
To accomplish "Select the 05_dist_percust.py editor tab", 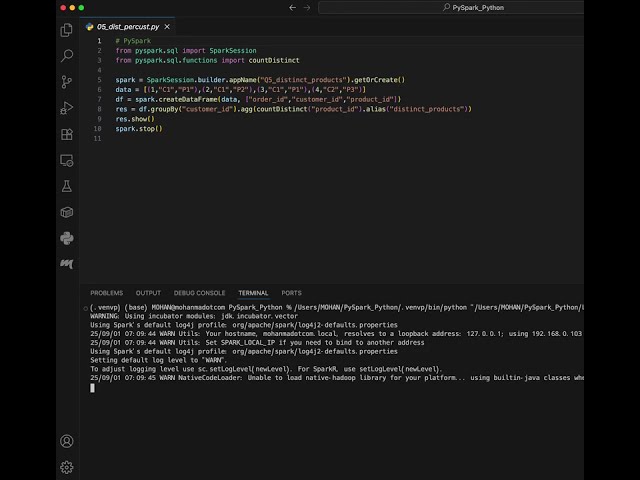I will [128, 27].
